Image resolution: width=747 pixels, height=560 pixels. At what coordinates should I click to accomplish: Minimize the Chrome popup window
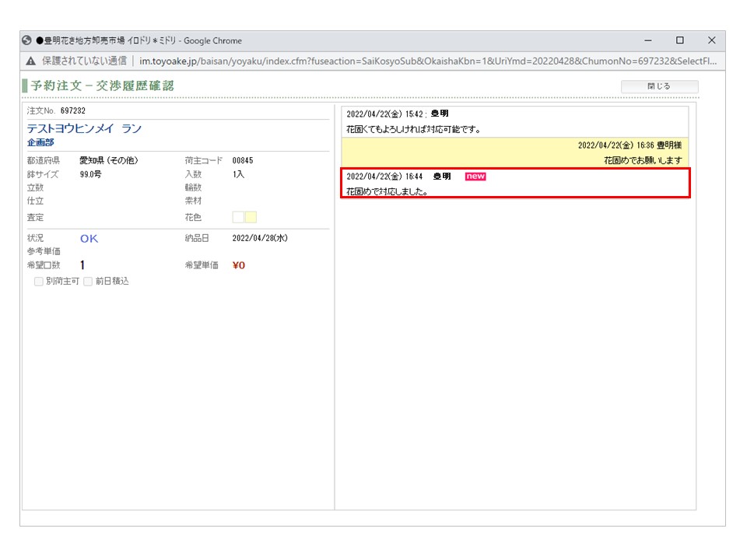(648, 40)
